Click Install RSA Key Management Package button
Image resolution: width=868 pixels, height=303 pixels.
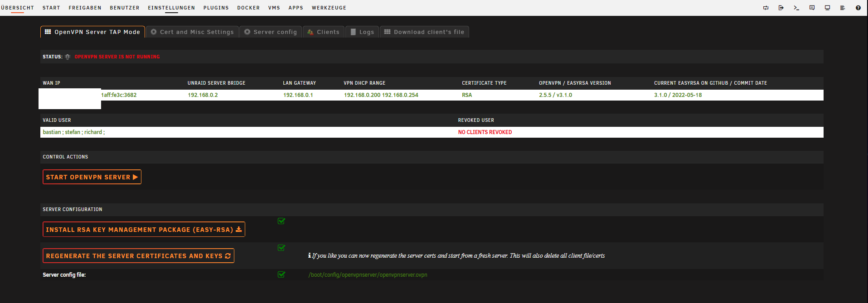(144, 229)
